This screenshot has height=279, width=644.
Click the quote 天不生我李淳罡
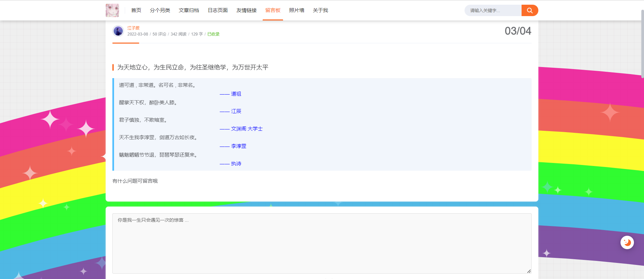158,137
